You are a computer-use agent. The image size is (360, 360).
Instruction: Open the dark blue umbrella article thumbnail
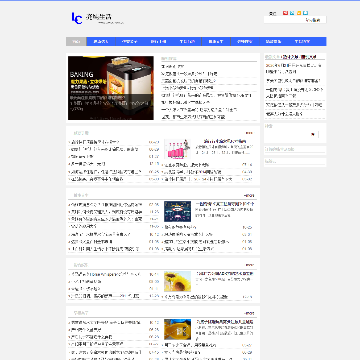point(177,211)
